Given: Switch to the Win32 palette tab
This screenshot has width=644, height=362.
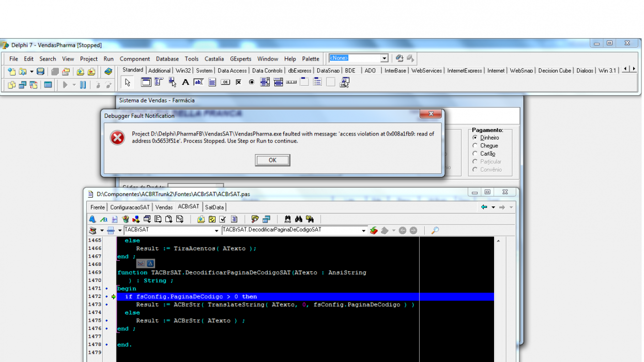Looking at the screenshot, I should pyautogui.click(x=183, y=70).
